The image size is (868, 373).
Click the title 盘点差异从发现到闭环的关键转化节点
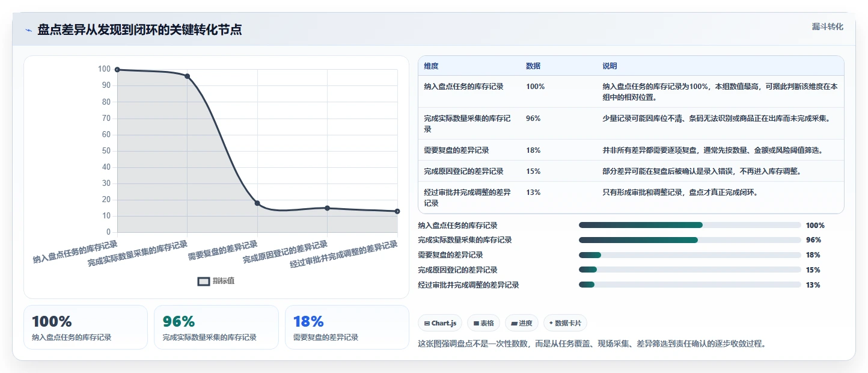point(139,30)
